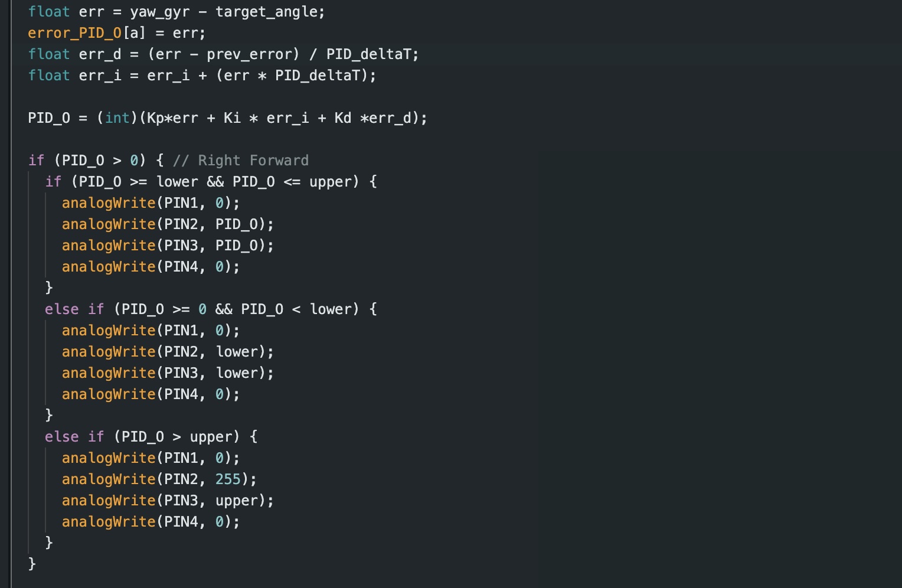This screenshot has width=902, height=588.
Task: Click the orange error_PID_O array name
Action: pyautogui.click(x=74, y=33)
